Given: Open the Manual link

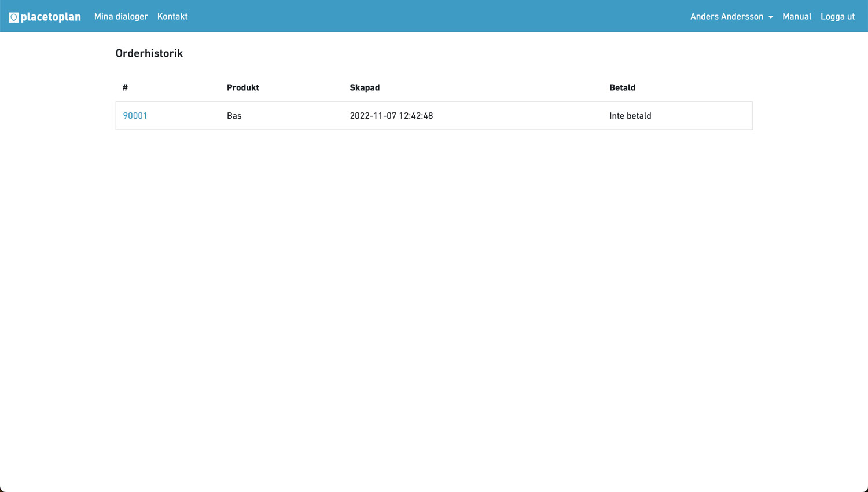Looking at the screenshot, I should click(x=796, y=17).
